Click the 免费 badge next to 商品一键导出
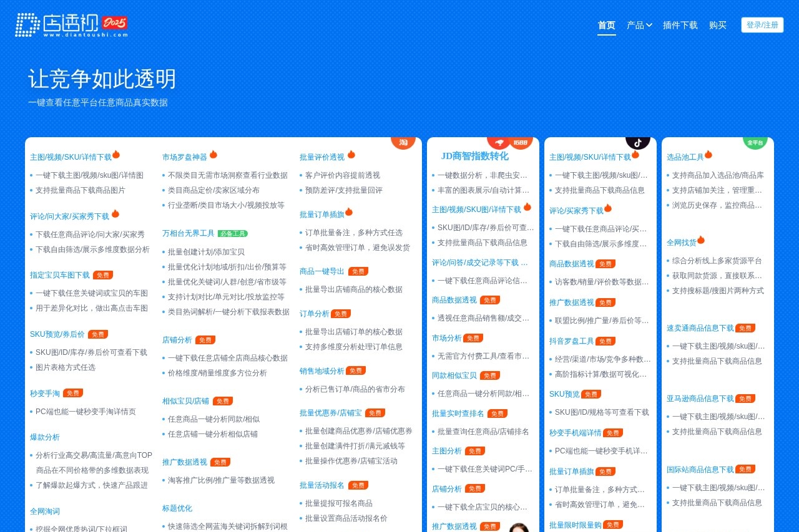The image size is (799, 532). pyautogui.click(x=358, y=271)
